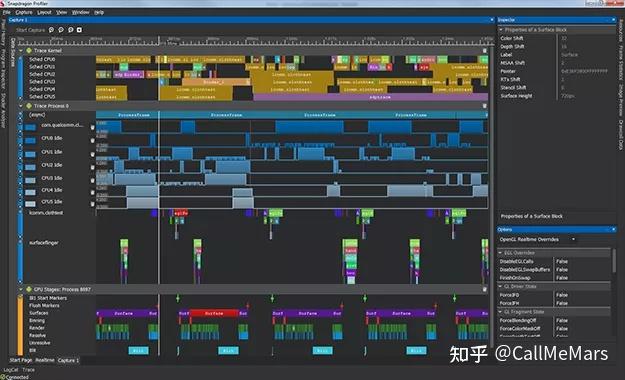The image size is (625, 380).
Task: Toggle FinishOnSwap value False
Action: pyautogui.click(x=562, y=278)
